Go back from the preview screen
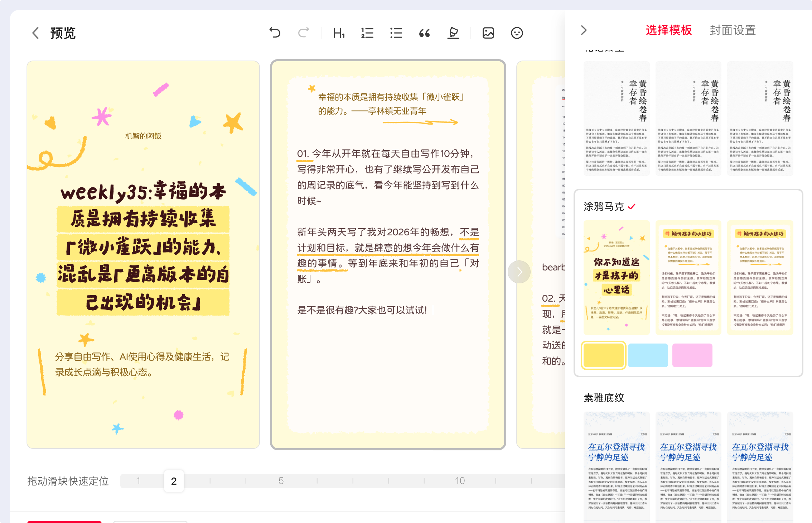The width and height of the screenshot is (812, 523). point(35,33)
